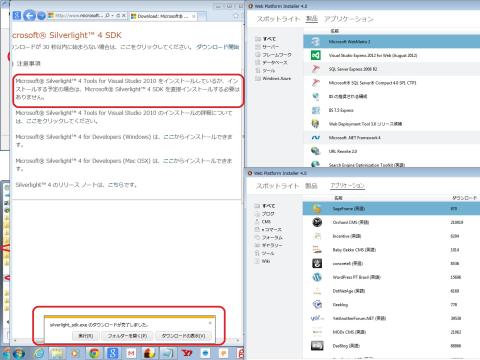The height and width of the screenshot is (360, 480).
Task: Select フォーラム category in lower installer window
Action: click(x=273, y=238)
